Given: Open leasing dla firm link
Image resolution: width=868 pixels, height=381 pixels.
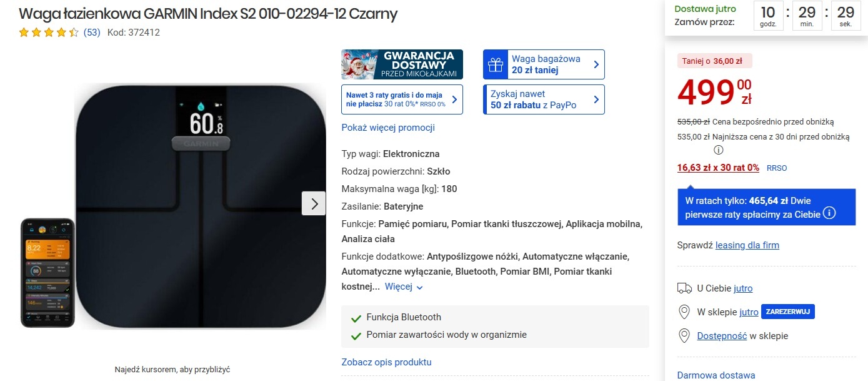Looking at the screenshot, I should point(747,245).
